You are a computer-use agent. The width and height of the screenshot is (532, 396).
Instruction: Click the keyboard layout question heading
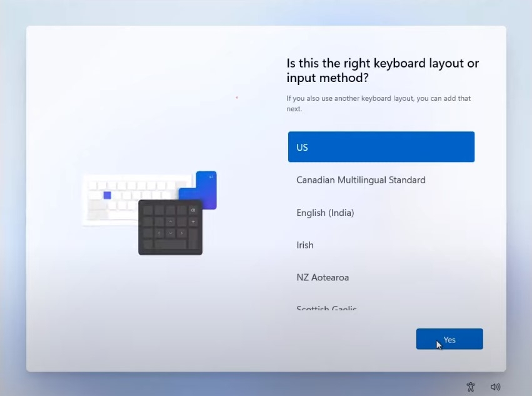tap(383, 70)
